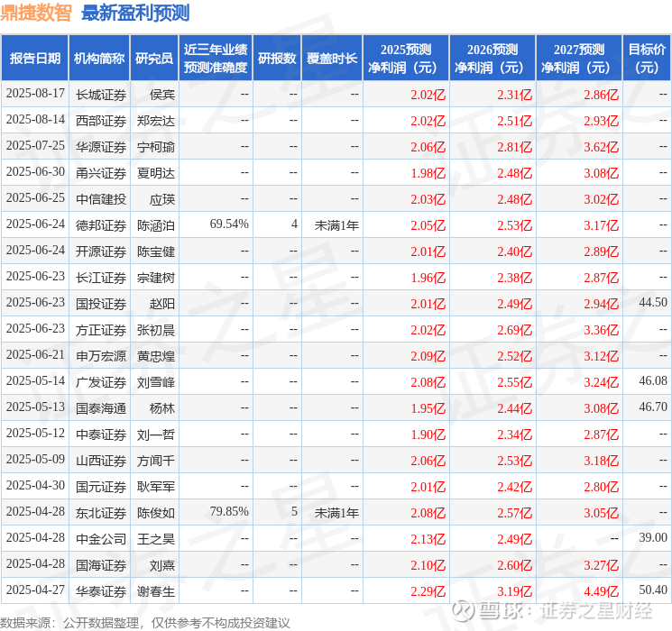Click the date 2025-04-27

(x=35, y=590)
